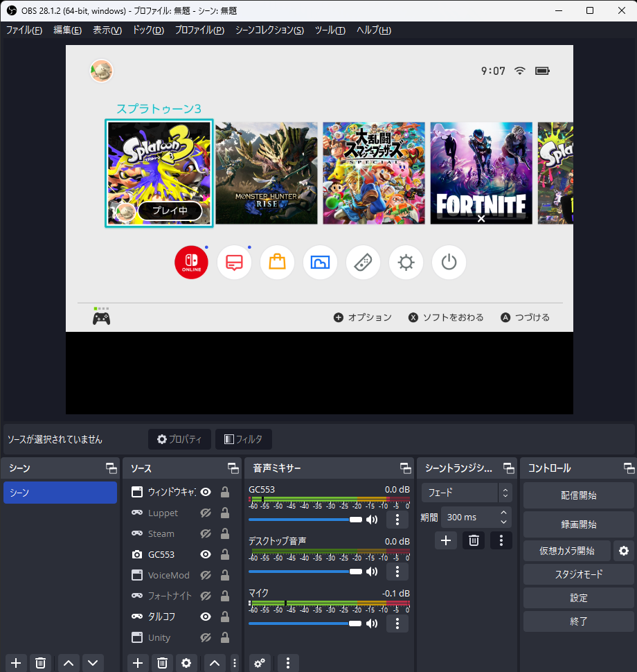This screenshot has height=672, width=637.
Task: Click the add source plus icon
Action: click(x=138, y=663)
